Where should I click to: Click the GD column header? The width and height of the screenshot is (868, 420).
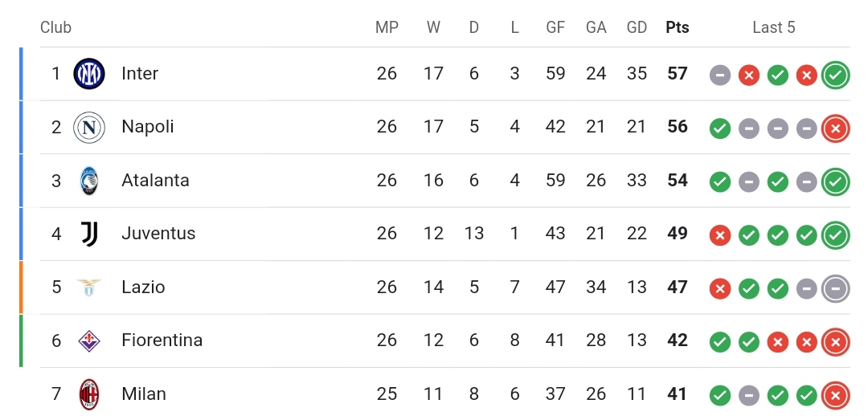click(x=637, y=27)
